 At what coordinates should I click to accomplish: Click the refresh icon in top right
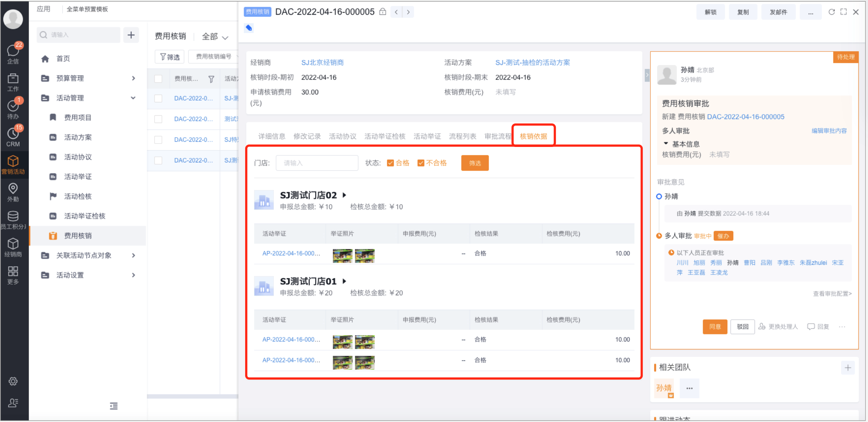point(831,12)
